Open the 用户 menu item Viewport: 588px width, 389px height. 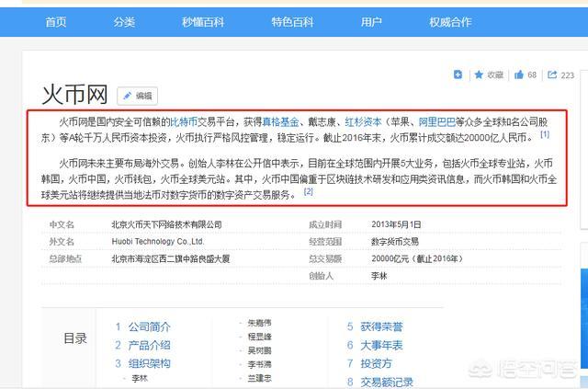coord(371,21)
